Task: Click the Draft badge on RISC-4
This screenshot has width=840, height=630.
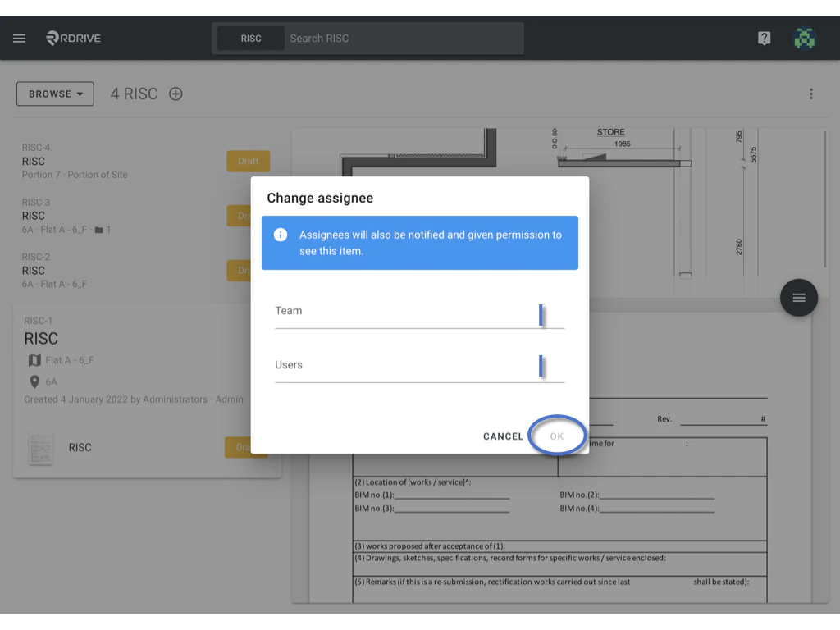Action: point(248,161)
